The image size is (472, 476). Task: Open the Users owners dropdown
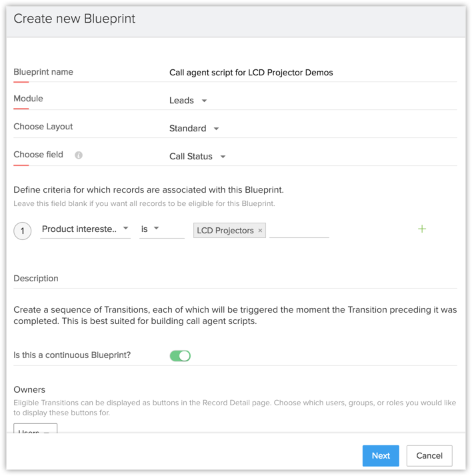click(35, 430)
